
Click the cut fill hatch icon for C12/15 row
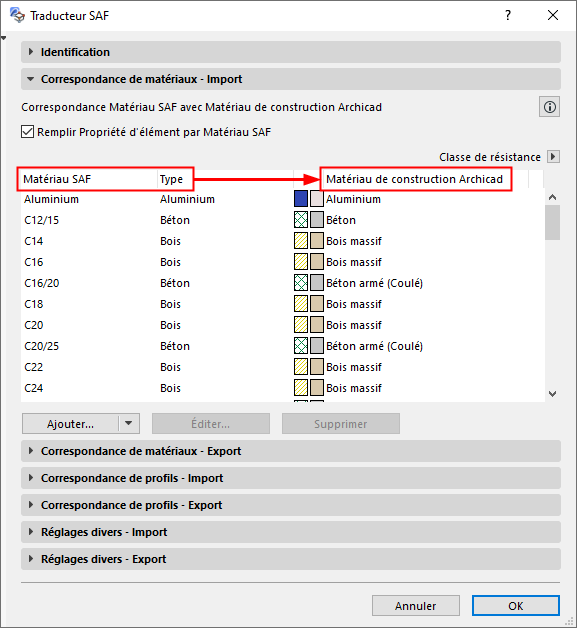click(x=301, y=220)
